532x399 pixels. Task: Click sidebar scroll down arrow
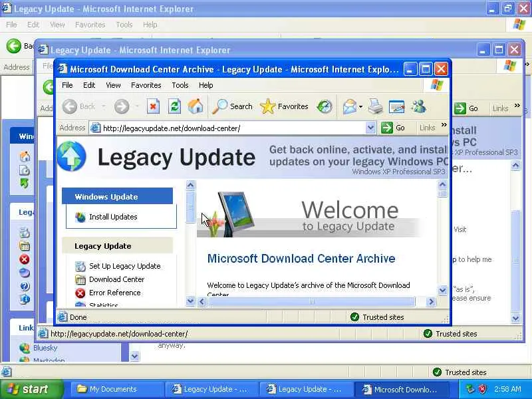click(x=190, y=301)
